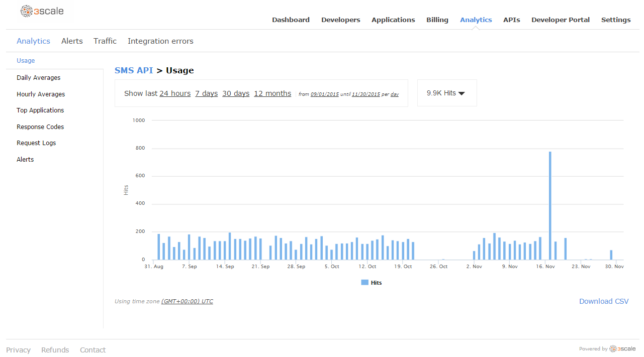Screen dimensions: 644x357
Task: Navigate to the Developer Portal menu item
Action: 560,20
